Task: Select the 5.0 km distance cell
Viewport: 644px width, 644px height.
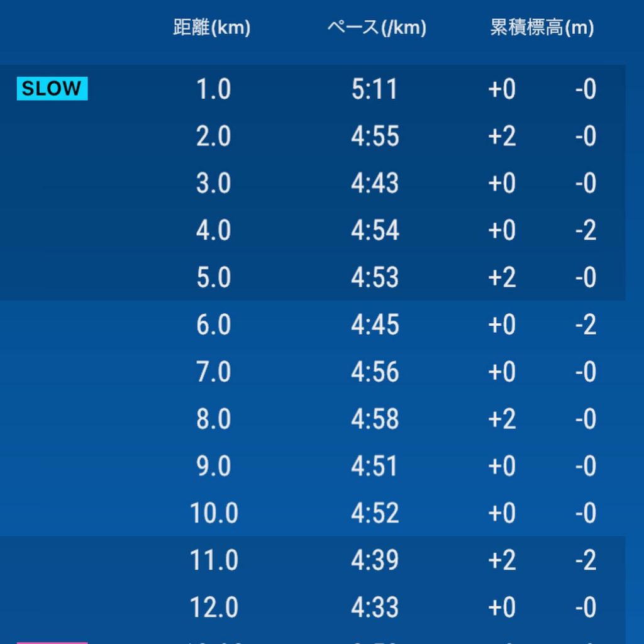Action: 214,277
